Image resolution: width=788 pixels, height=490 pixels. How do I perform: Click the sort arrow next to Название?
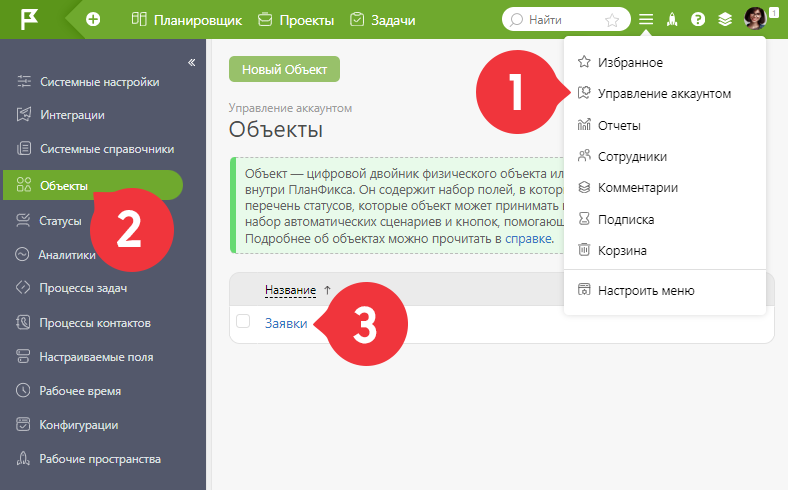[x=327, y=290]
